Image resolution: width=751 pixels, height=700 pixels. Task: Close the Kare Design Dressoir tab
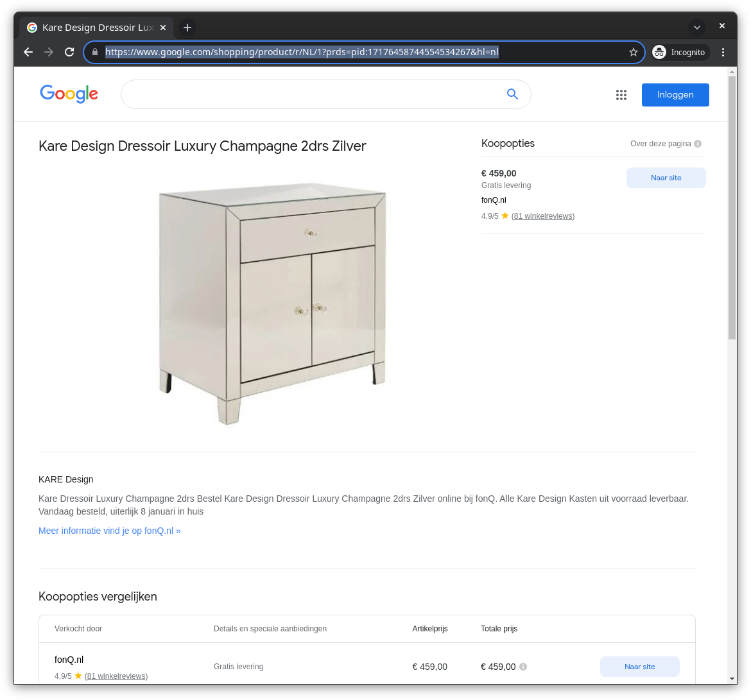(163, 28)
